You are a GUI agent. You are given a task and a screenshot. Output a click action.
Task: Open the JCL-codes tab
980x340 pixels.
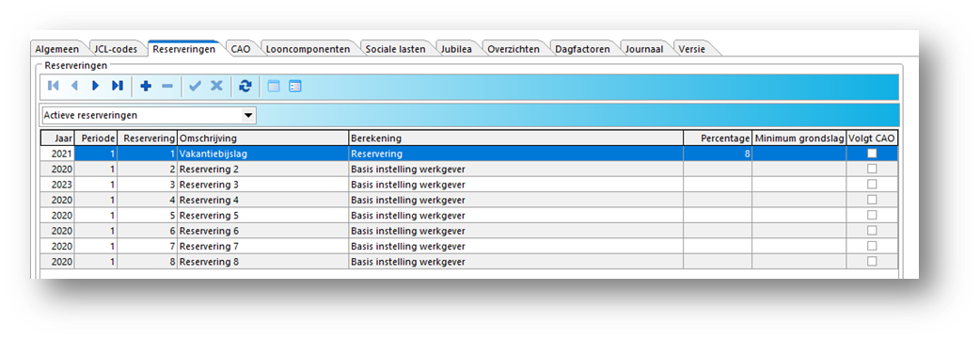coord(115,49)
